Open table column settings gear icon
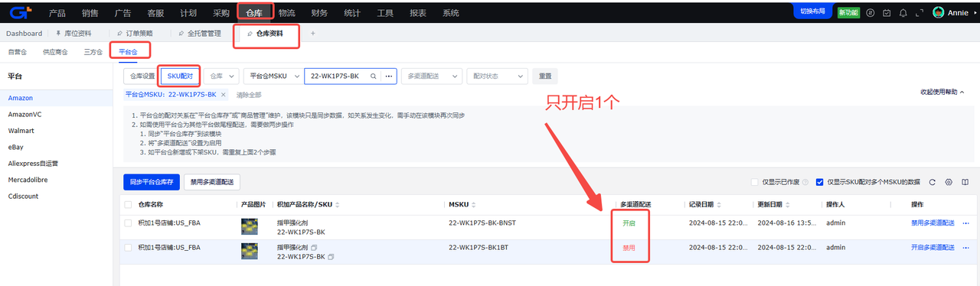 (949, 182)
